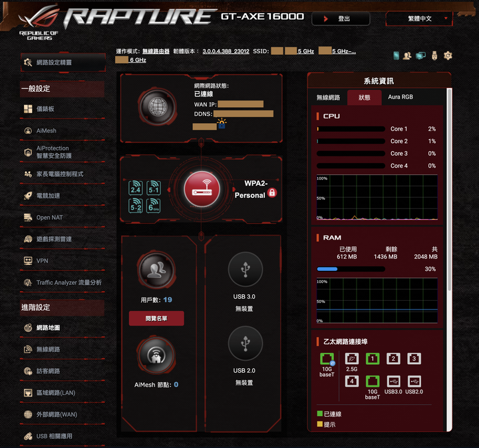Click the system info panel scrollbar
Screen dimensions: 479x448
click(x=449, y=190)
